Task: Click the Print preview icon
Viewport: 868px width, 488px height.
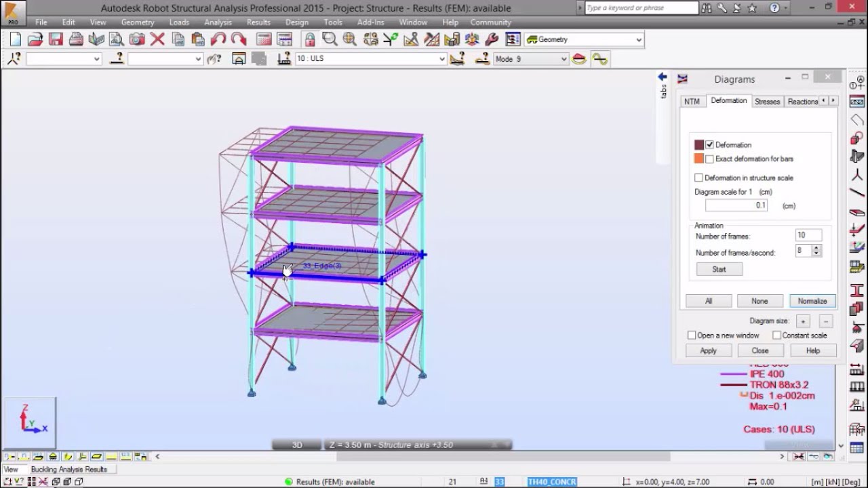Action: click(117, 39)
